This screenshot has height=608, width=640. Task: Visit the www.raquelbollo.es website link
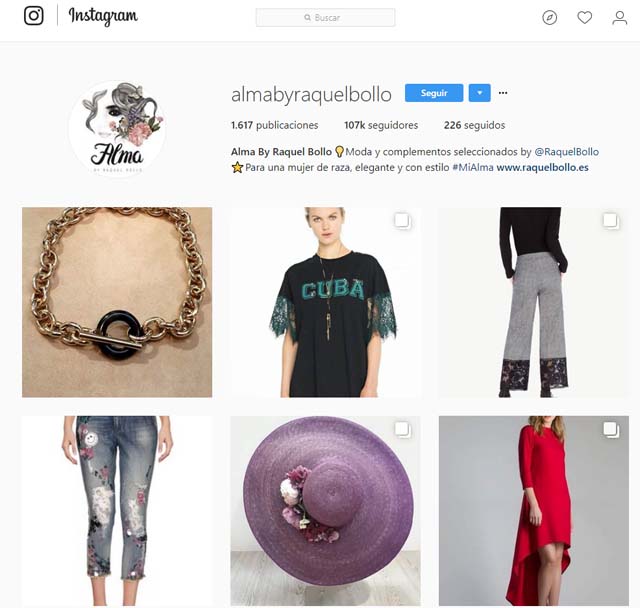[542, 167]
